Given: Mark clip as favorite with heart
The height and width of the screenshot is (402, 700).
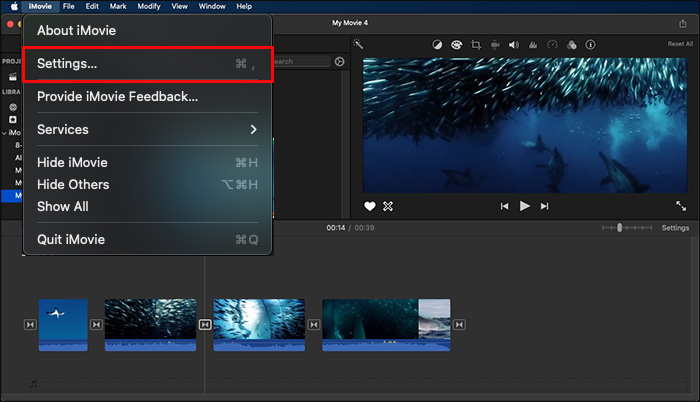Looking at the screenshot, I should point(369,206).
